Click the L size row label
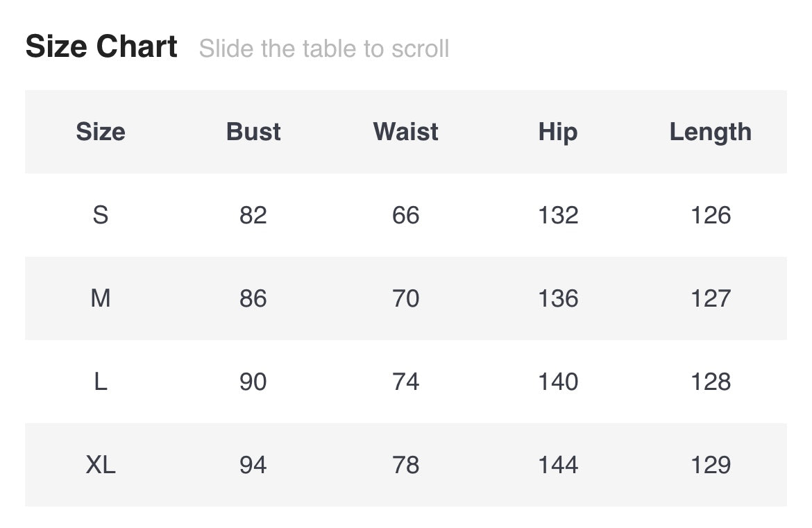The height and width of the screenshot is (528, 812). click(x=101, y=382)
